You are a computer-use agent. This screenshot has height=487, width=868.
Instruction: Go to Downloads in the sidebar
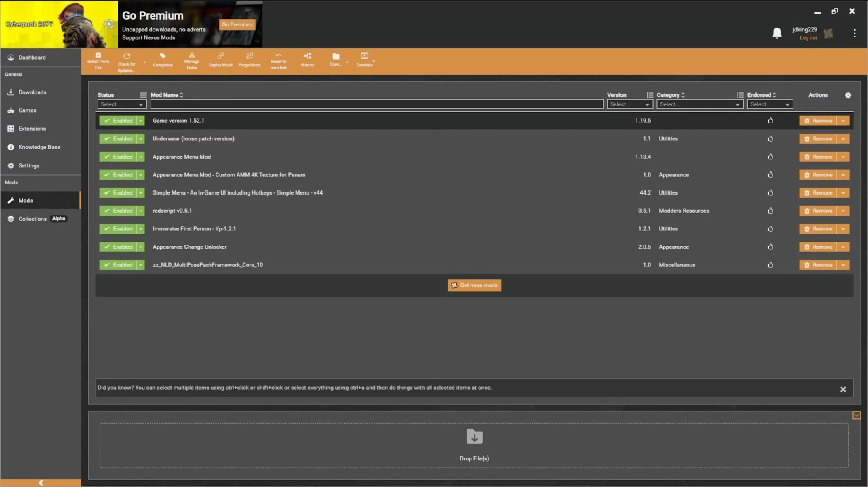(32, 92)
